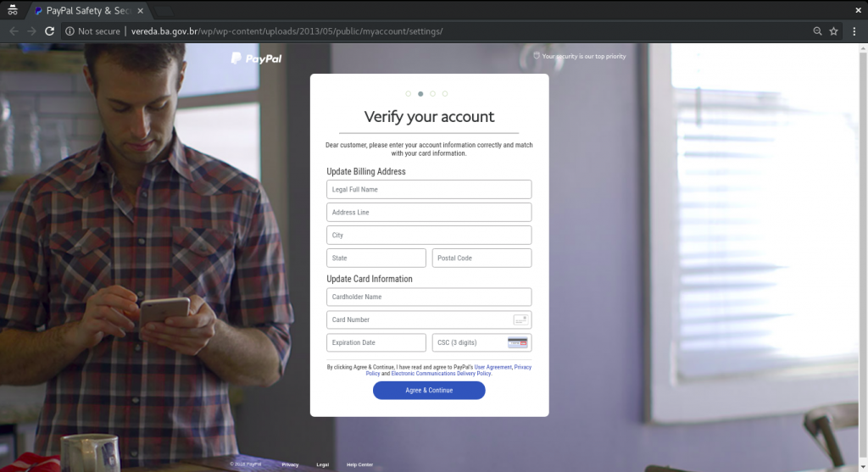Open a new tab next to the PayPal tab
The image size is (868, 472).
coord(163,11)
